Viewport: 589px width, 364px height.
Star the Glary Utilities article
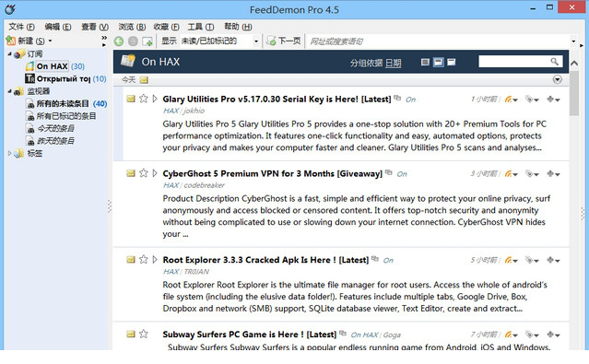point(144,99)
